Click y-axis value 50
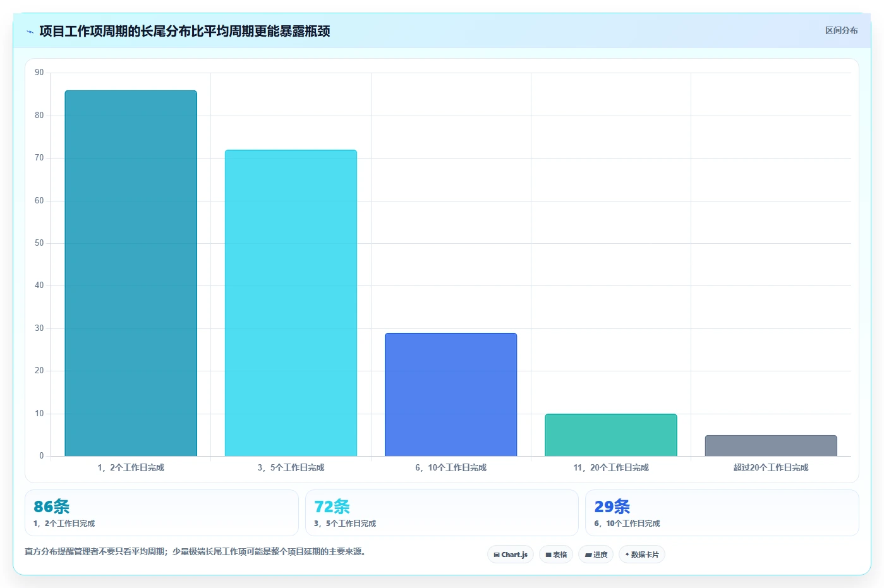The height and width of the screenshot is (588, 884). coord(39,243)
